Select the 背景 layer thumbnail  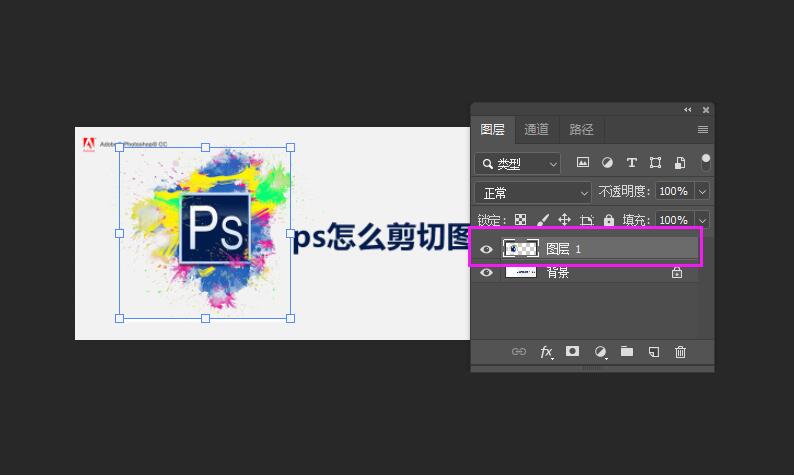click(521, 272)
